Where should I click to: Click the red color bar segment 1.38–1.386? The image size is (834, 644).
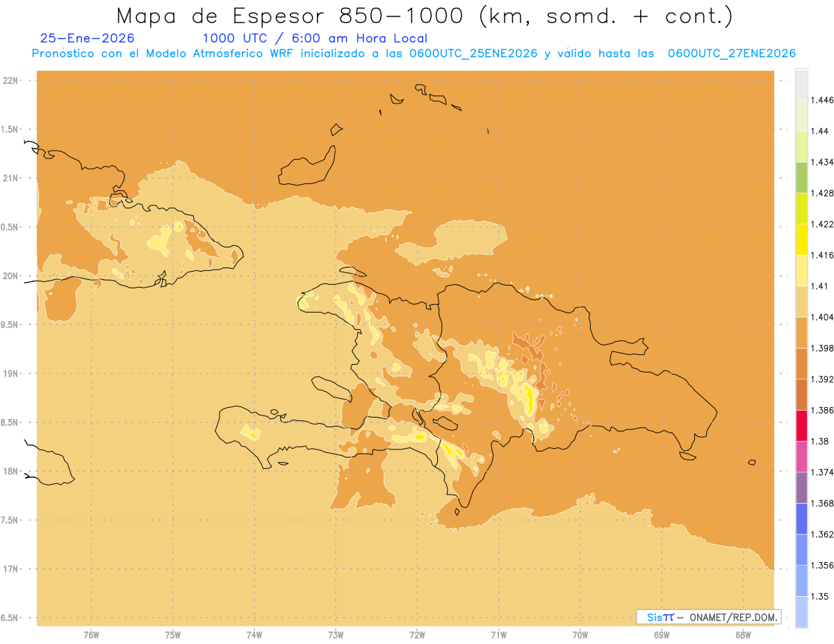coord(801,425)
